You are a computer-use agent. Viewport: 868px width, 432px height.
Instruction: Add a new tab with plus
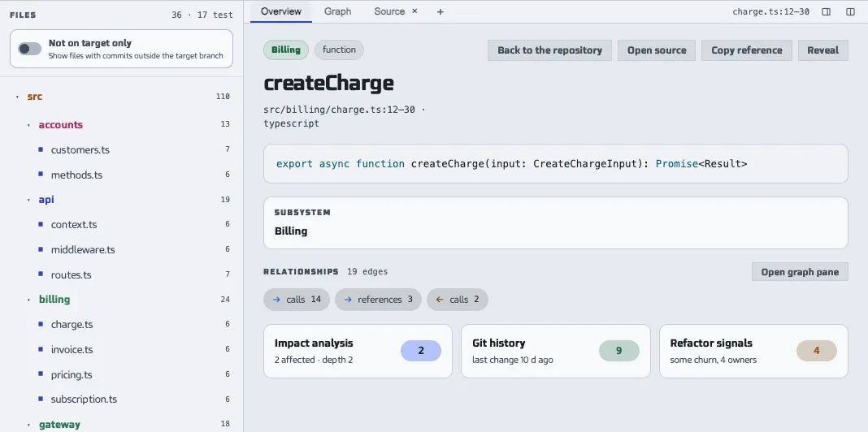(440, 11)
